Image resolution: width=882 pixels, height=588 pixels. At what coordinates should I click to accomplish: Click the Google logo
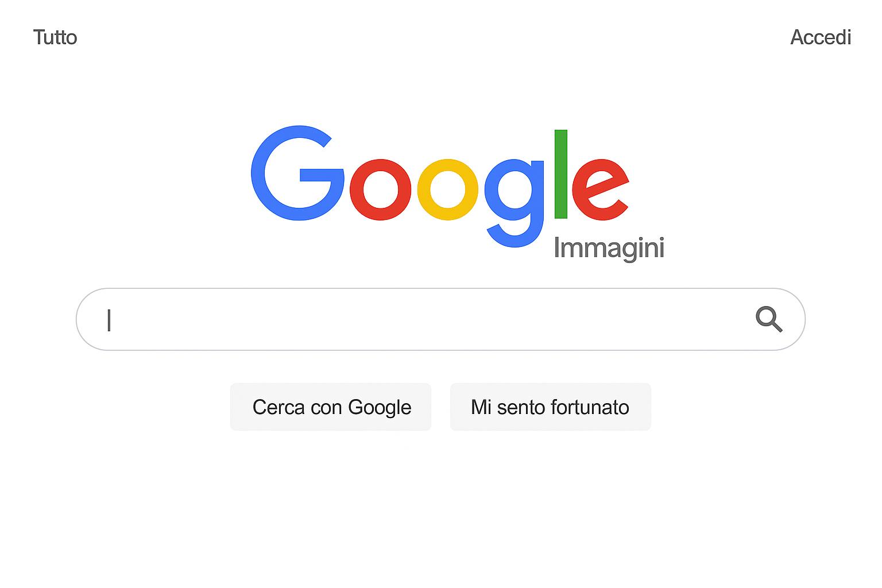pyautogui.click(x=440, y=186)
